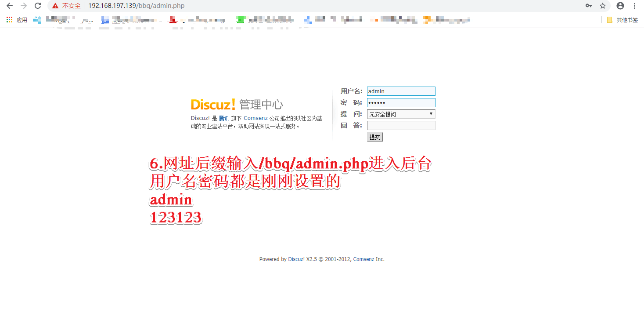Image resolution: width=644 pixels, height=334 pixels.
Task: Open the Discuz! link in the footer
Action: pyautogui.click(x=296, y=259)
